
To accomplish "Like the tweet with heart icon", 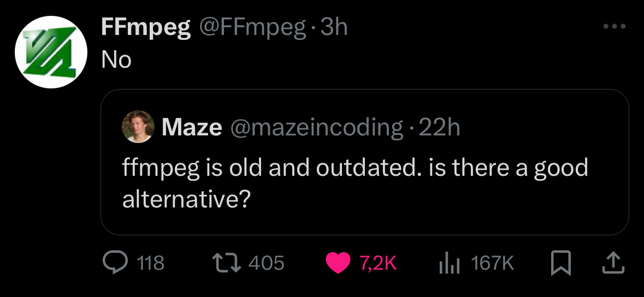I will pyautogui.click(x=338, y=263).
